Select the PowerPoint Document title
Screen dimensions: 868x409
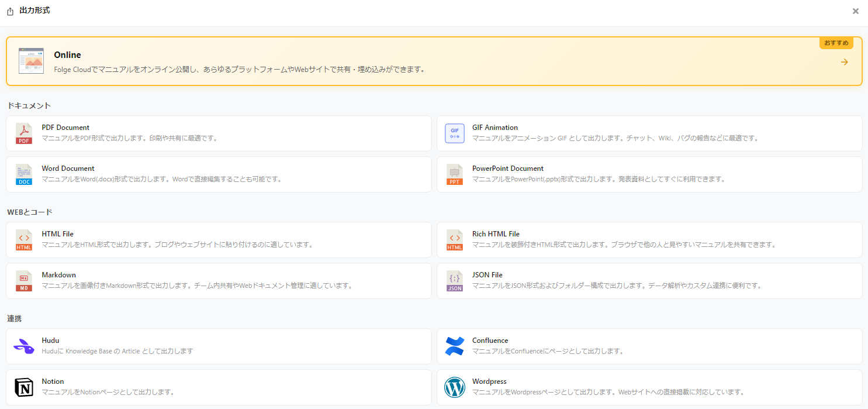pos(508,169)
